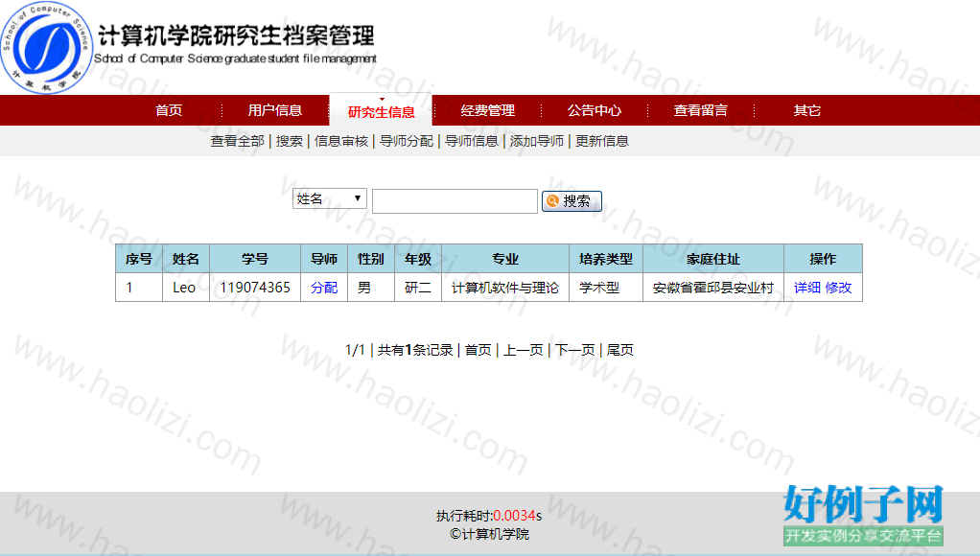The width and height of the screenshot is (980, 556).
Task: Select the 研究生信息 navigation tab
Action: click(382, 112)
